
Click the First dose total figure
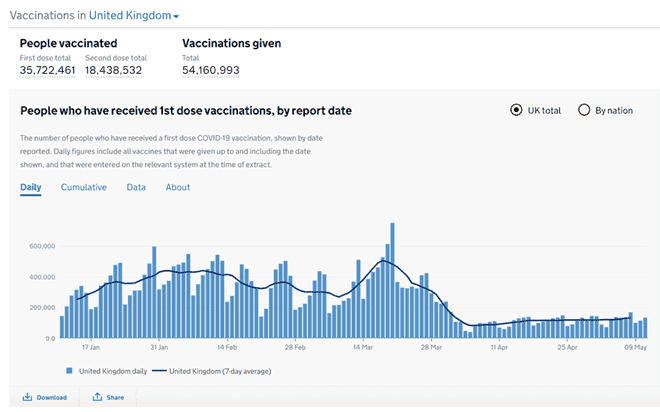[x=48, y=70]
